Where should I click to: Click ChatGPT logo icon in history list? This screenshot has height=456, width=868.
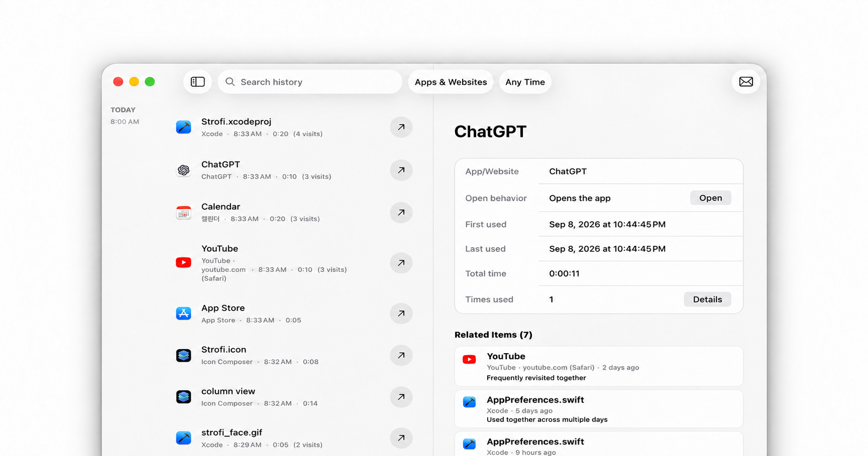click(x=184, y=170)
